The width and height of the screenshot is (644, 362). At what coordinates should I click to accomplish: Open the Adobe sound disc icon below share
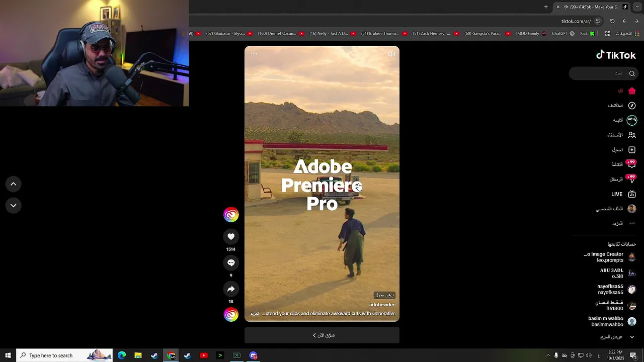pos(231,315)
